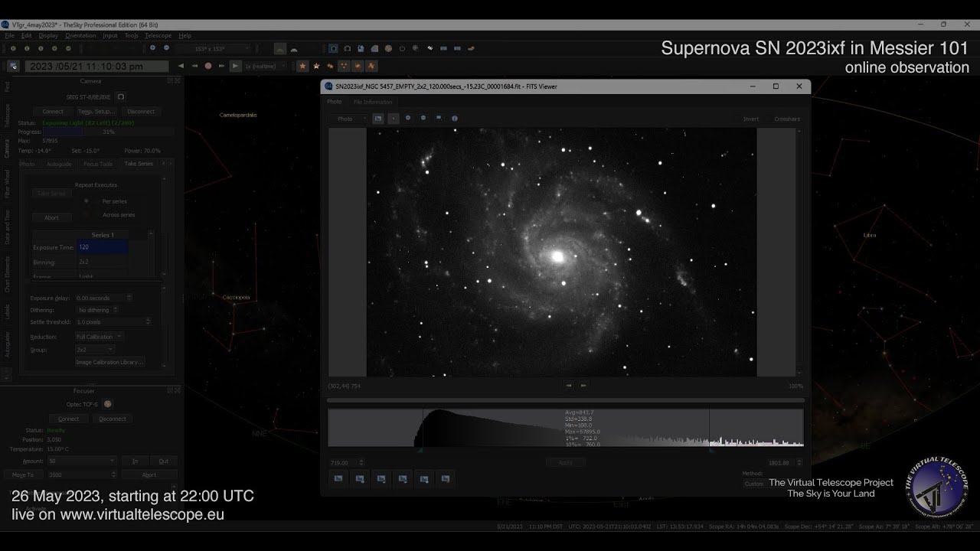Image resolution: width=980 pixels, height=551 pixels.
Task: Click the zoom in magnifier on main toolbar
Action: point(152,48)
